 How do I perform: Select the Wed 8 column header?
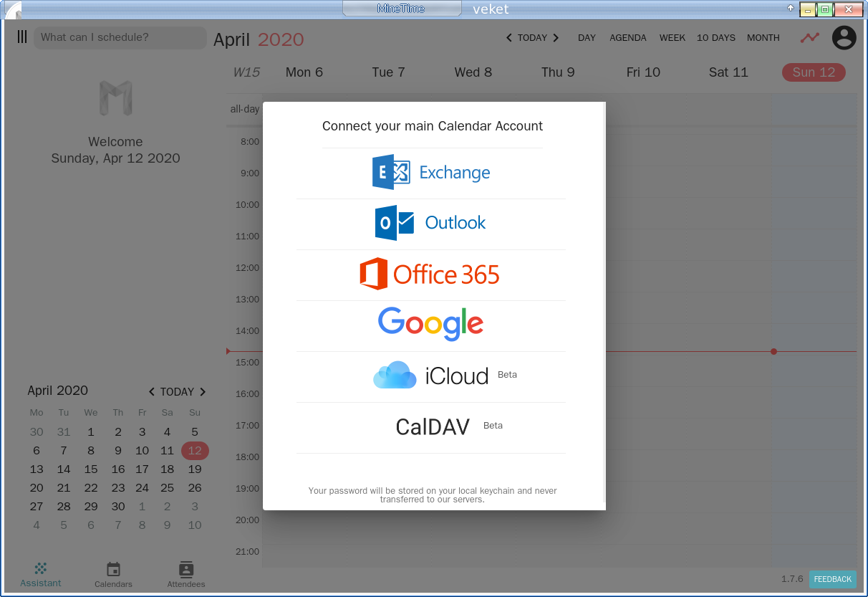pos(473,72)
